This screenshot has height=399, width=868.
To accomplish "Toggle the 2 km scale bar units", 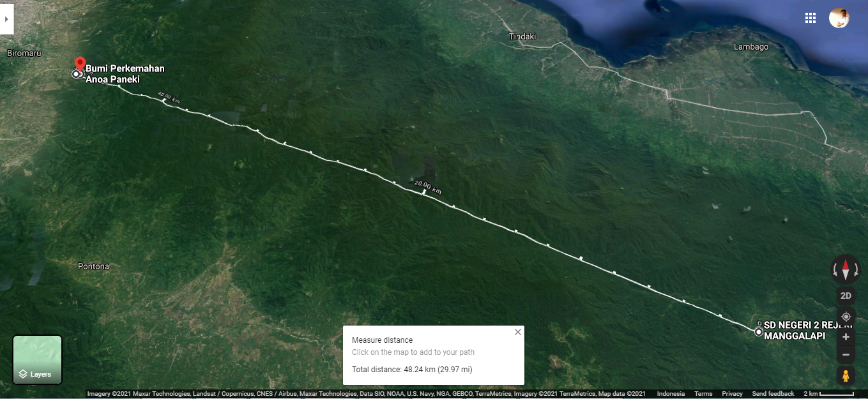I will [x=828, y=394].
